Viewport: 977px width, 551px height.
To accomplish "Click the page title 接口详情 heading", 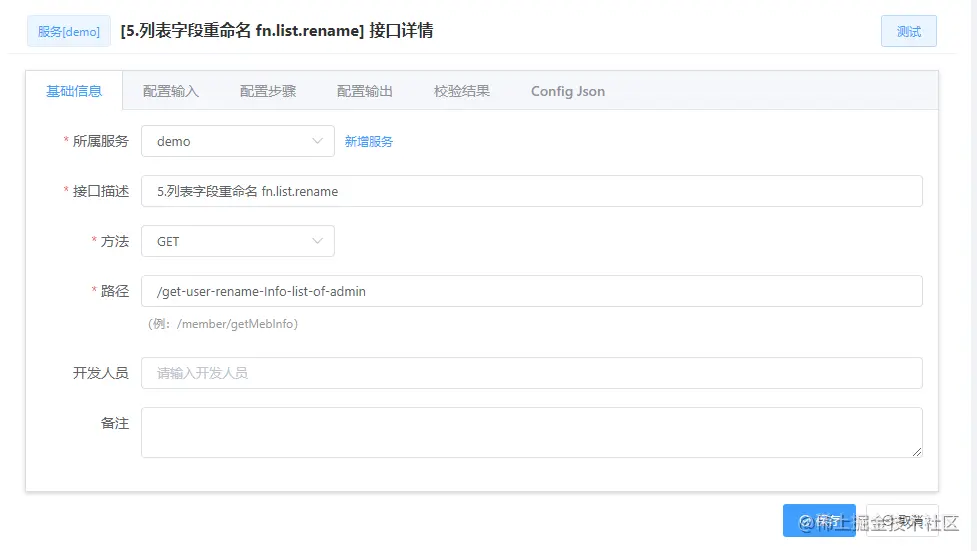I will pos(277,31).
